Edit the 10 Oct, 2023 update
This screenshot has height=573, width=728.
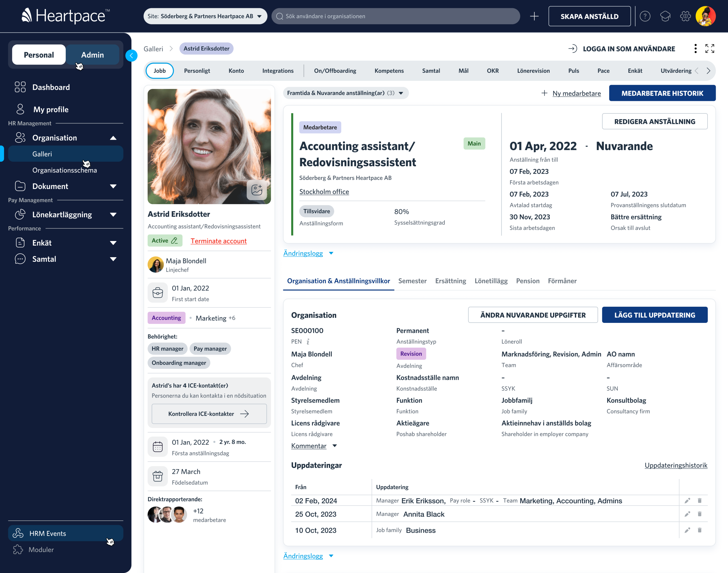pyautogui.click(x=687, y=530)
